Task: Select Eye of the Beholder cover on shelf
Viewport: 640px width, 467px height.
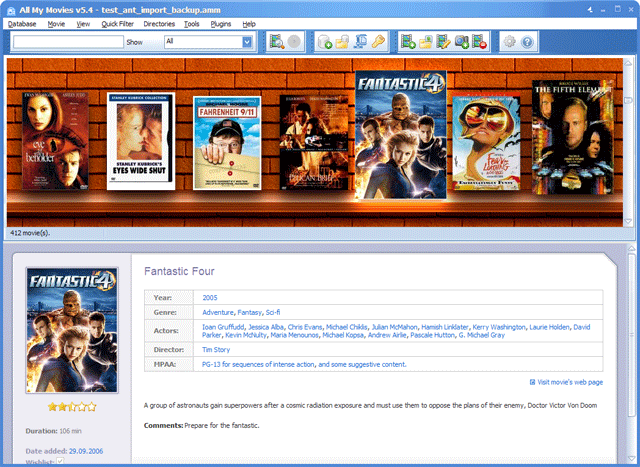Action: pyautogui.click(x=55, y=141)
